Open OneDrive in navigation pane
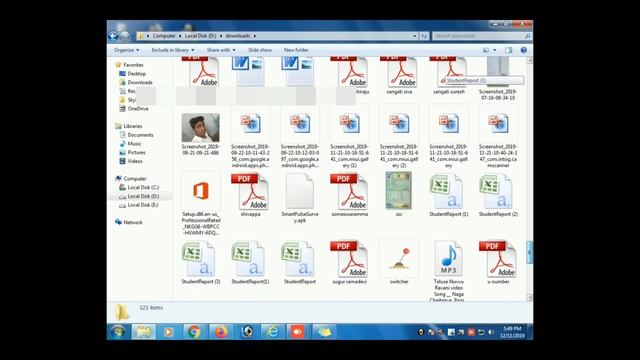Viewport: 640px width, 360px height. pyautogui.click(x=138, y=109)
